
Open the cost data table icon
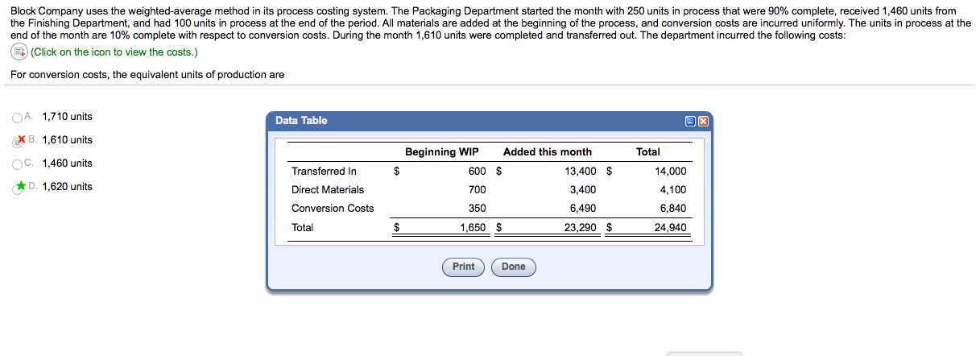coord(19,52)
